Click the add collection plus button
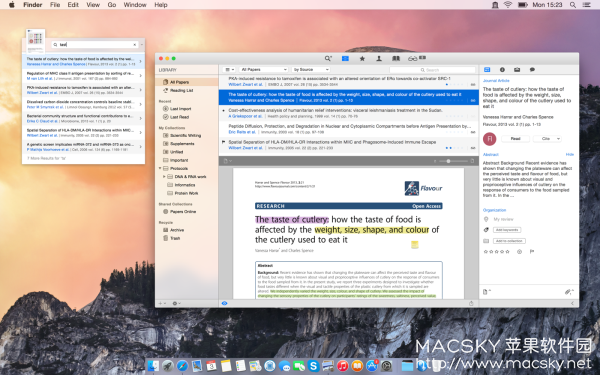Screen dimensions: 600x375 tap(162, 303)
